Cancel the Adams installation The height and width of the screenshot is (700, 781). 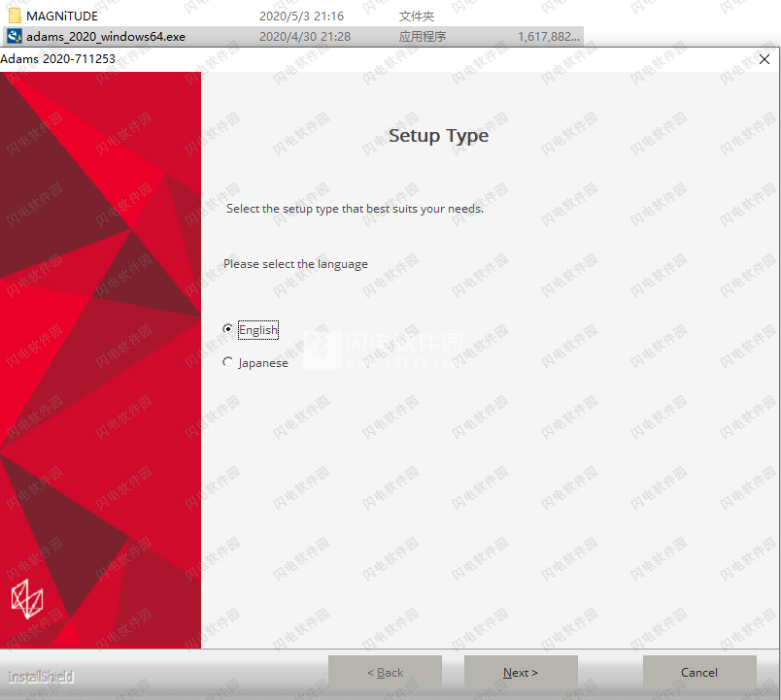[699, 672]
